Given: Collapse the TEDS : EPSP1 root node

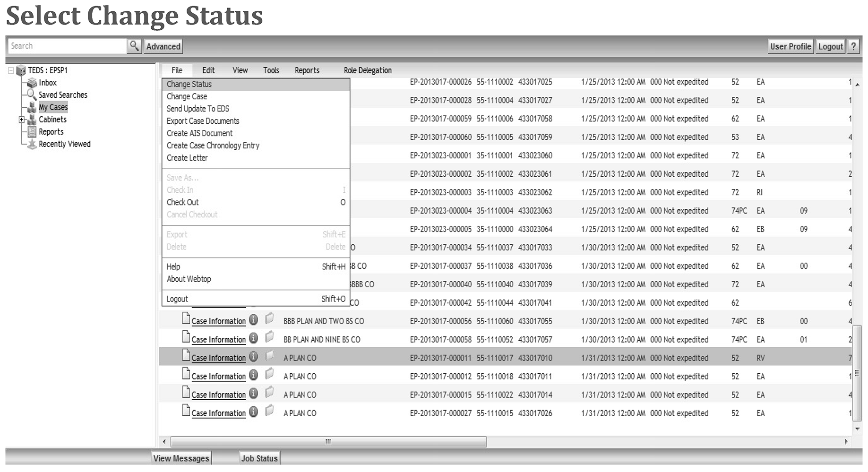Looking at the screenshot, I should (x=11, y=70).
